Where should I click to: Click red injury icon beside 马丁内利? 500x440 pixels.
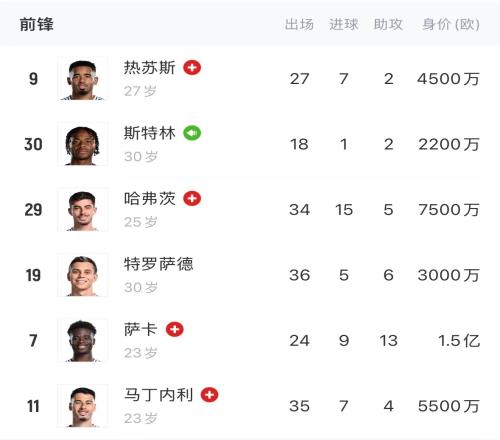(209, 395)
